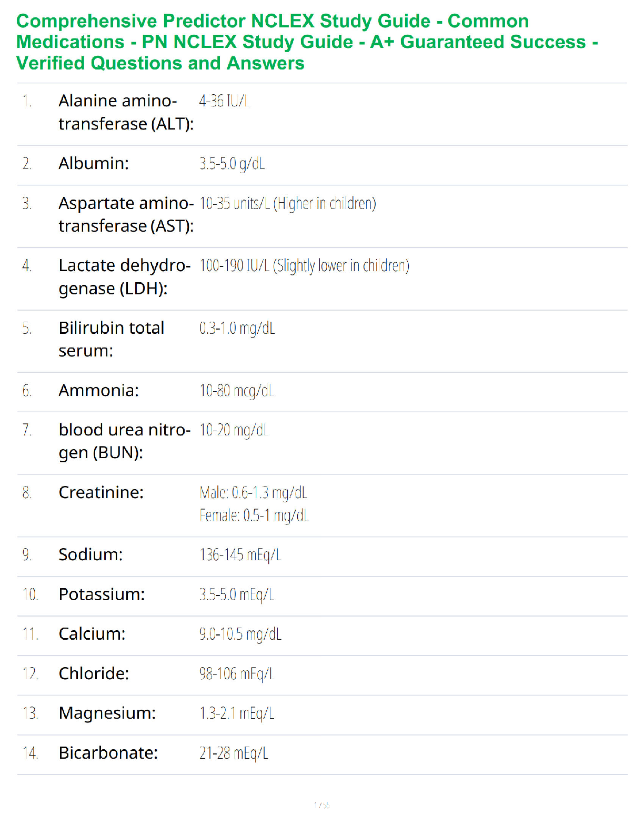The image size is (644, 834).
Task: Click the 3.5-5.0 g/dL Albumin value
Action: coord(232,164)
